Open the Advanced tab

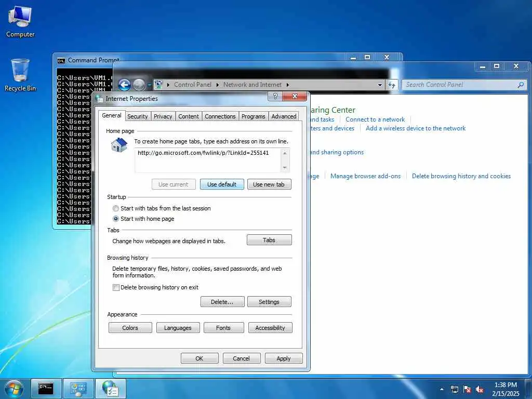[284, 116]
